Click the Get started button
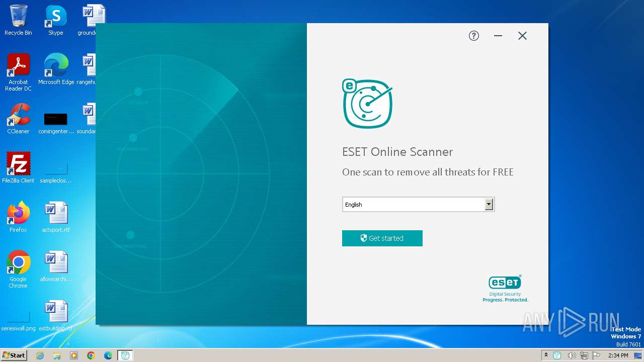Screen dimensions: 644x362 click(382, 238)
